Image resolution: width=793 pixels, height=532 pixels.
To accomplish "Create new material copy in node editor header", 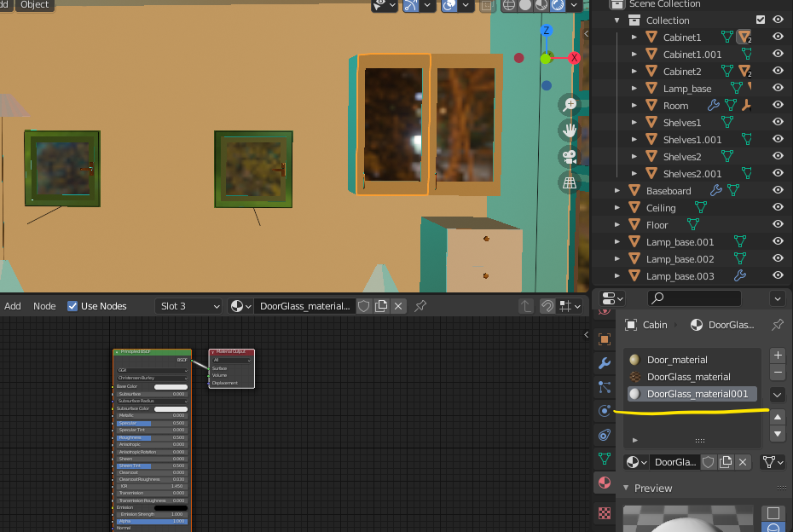I will (x=381, y=306).
